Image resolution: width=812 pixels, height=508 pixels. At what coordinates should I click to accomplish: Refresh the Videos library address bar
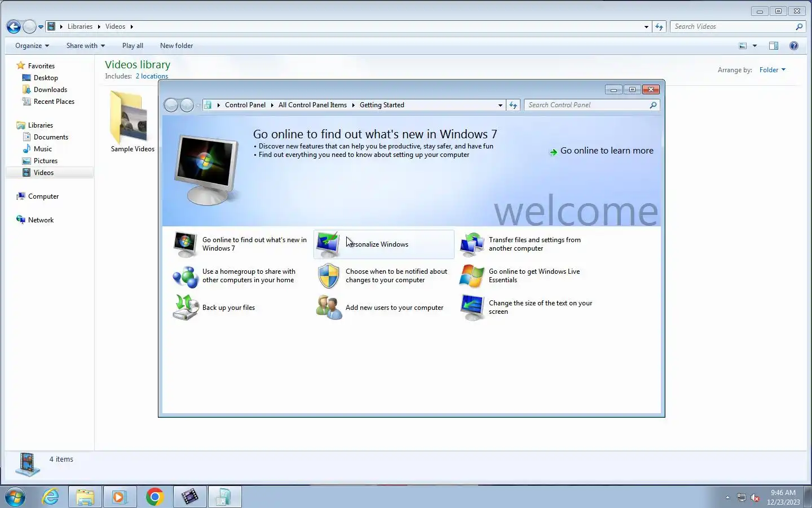coord(659,27)
